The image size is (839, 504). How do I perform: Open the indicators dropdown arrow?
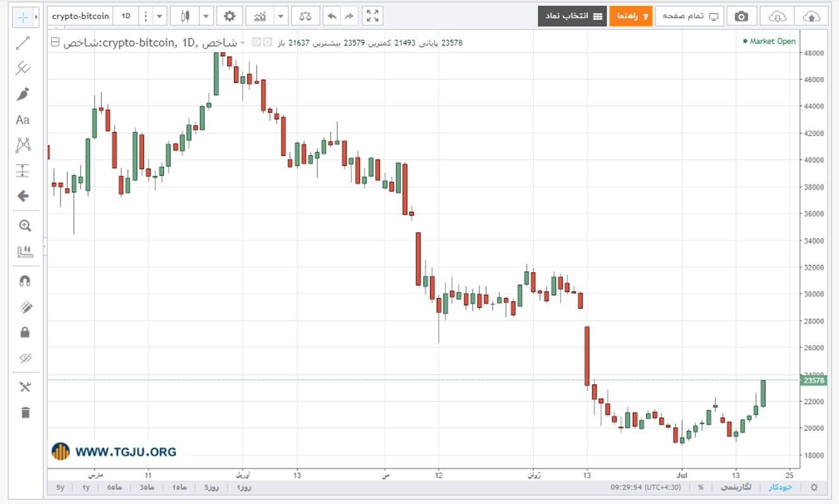(x=281, y=16)
